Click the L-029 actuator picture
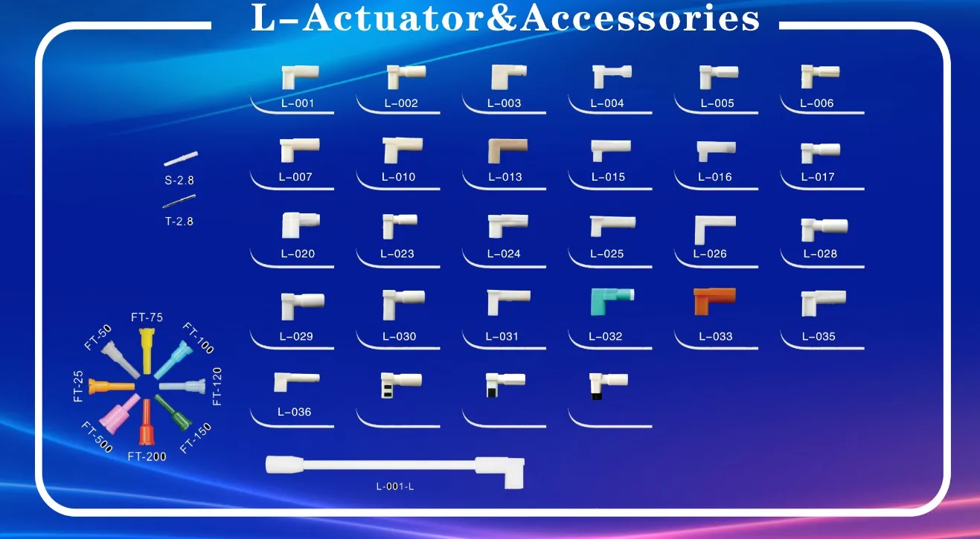 302,305
